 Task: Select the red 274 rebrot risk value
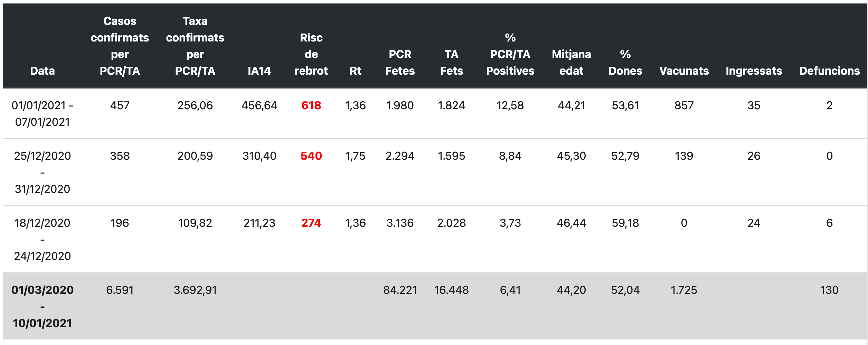point(311,223)
